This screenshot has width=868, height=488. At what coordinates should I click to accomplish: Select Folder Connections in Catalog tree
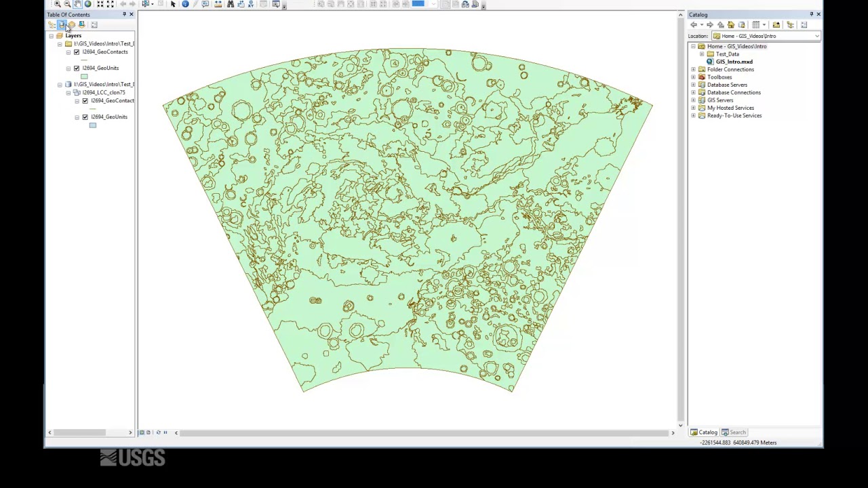(x=730, y=70)
